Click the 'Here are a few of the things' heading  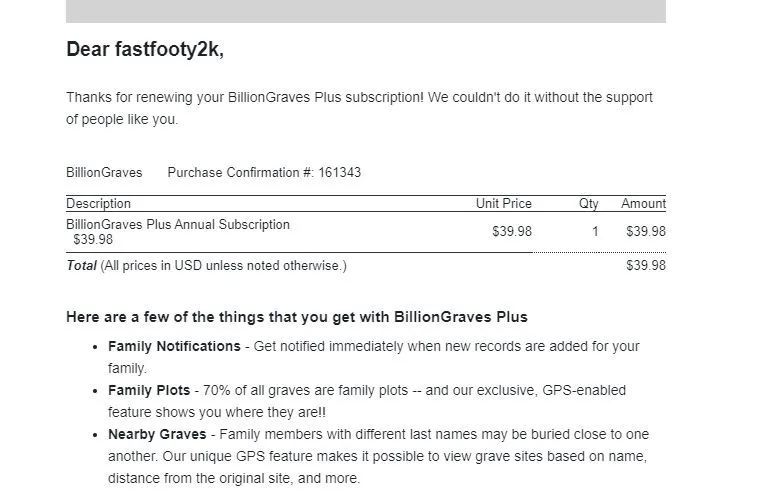click(297, 317)
